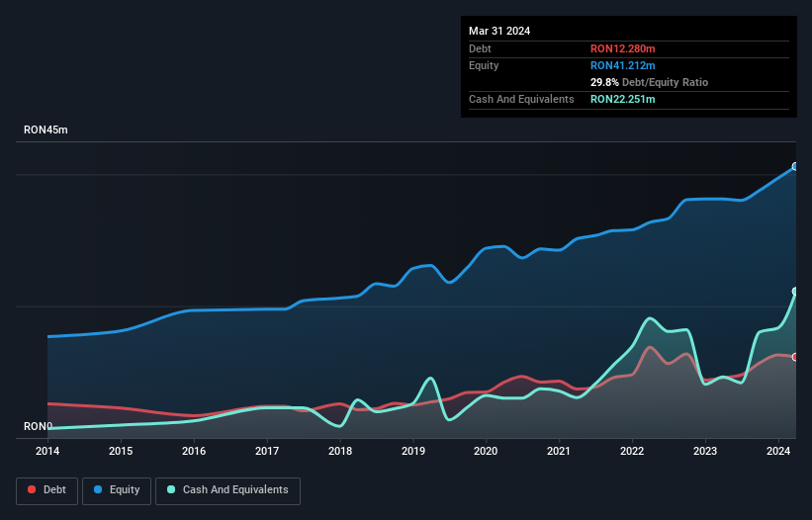Toggle Cash And Equivalents legend button
Image resolution: width=812 pixels, height=520 pixels.
coord(227,490)
